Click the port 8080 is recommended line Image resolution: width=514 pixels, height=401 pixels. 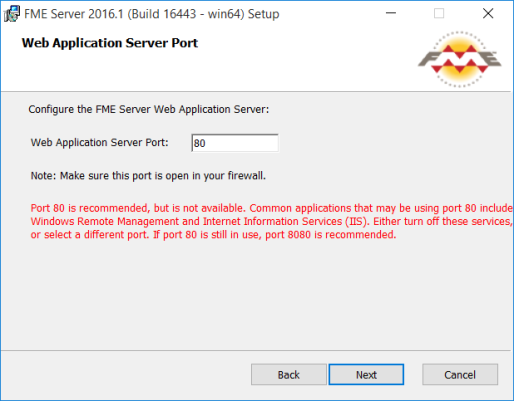[213, 235]
